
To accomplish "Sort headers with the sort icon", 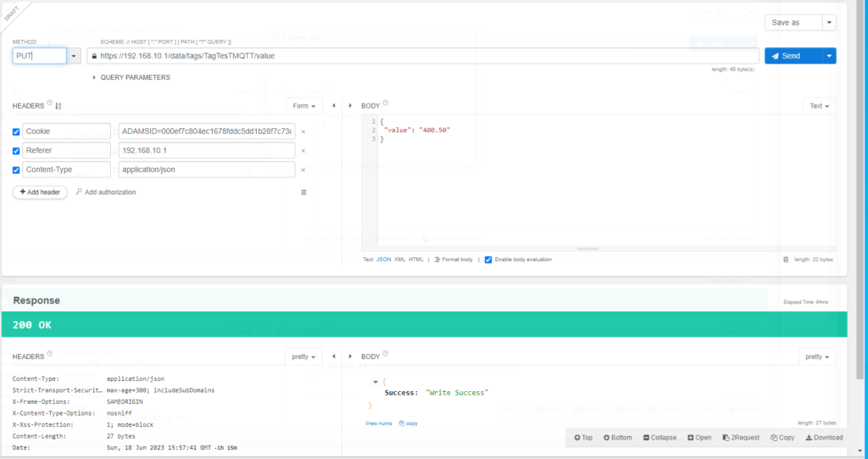I will (58, 105).
